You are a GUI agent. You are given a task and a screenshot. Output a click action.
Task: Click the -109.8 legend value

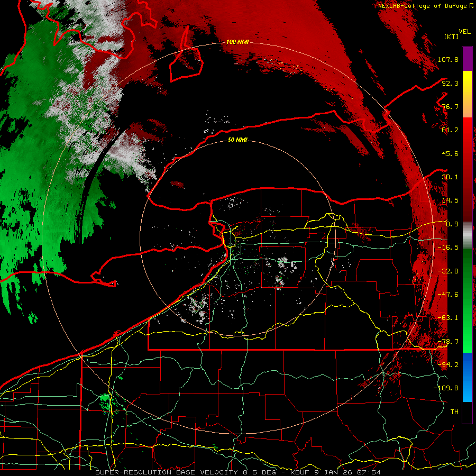tap(446, 388)
